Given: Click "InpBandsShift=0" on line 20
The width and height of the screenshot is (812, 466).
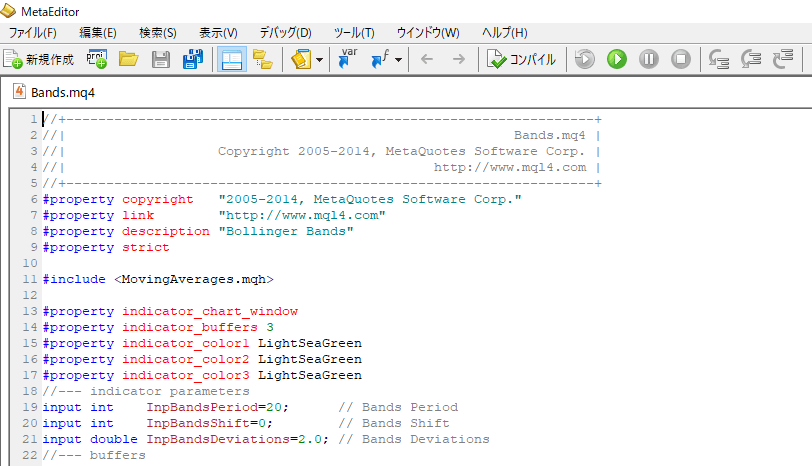Looking at the screenshot, I should [x=206, y=423].
